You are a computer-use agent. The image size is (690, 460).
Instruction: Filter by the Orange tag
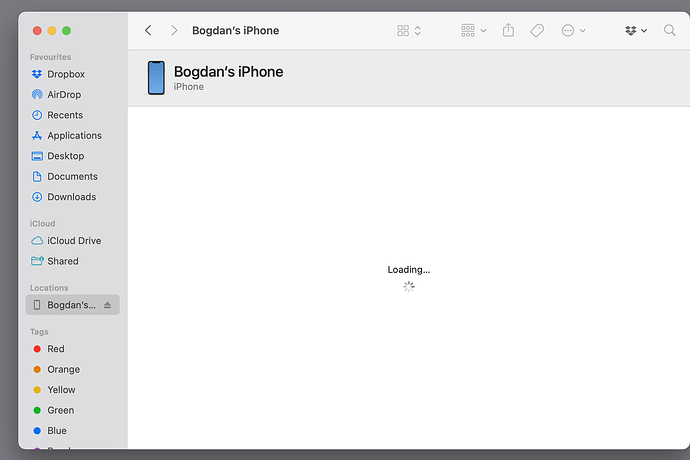(x=73, y=369)
